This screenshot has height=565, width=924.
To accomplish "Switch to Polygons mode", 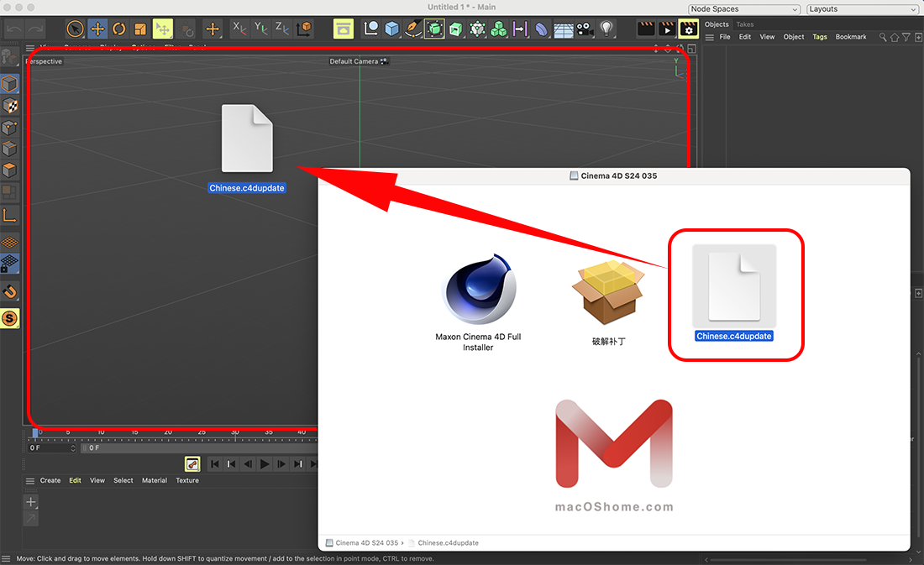I will 9,170.
